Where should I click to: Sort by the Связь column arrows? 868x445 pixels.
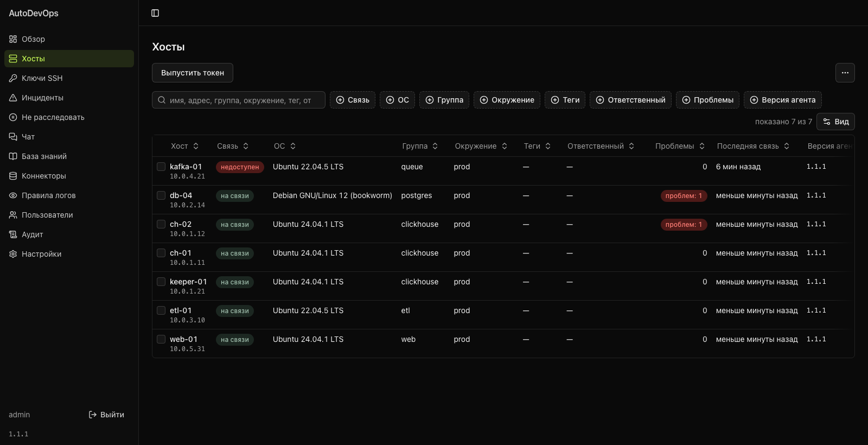click(x=246, y=146)
